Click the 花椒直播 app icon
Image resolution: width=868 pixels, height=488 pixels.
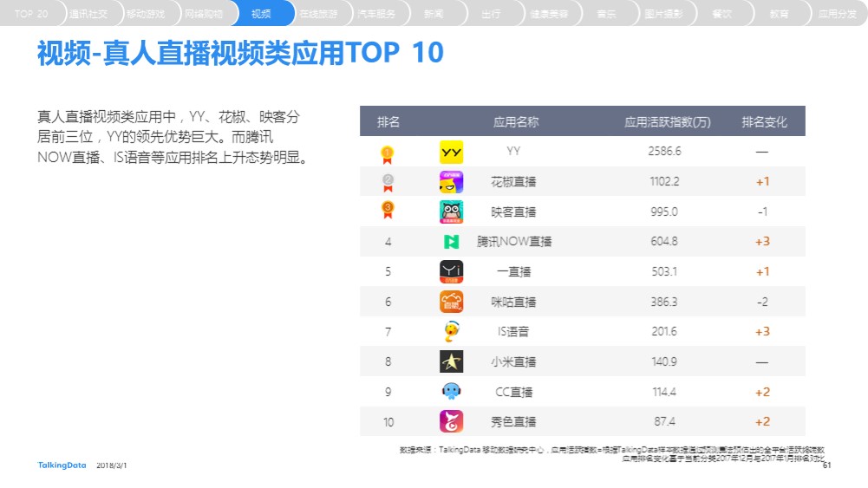pos(451,182)
